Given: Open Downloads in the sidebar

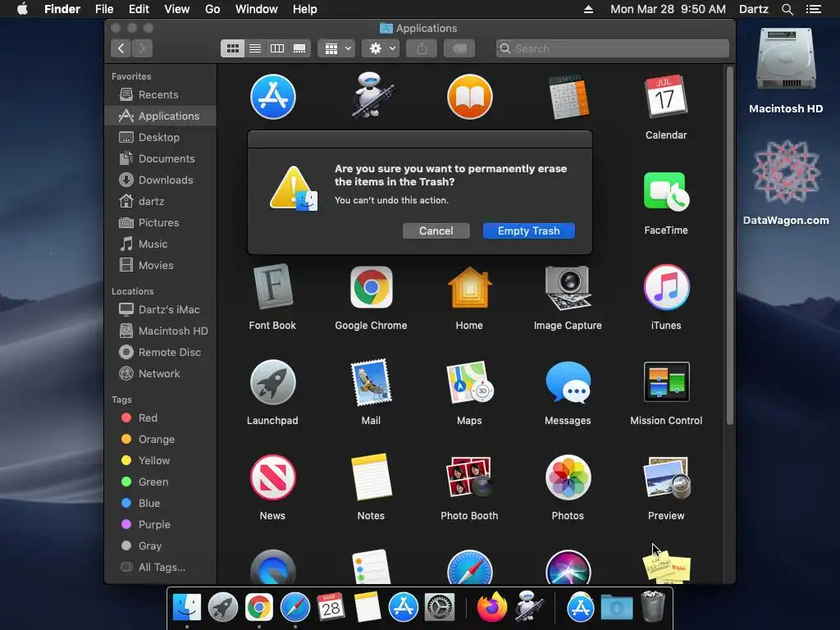Looking at the screenshot, I should 161,180.
